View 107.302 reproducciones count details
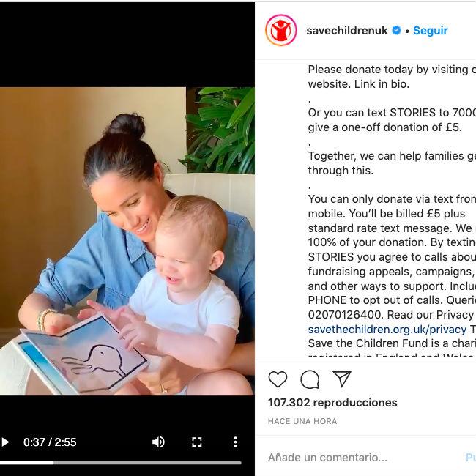 coord(332,403)
